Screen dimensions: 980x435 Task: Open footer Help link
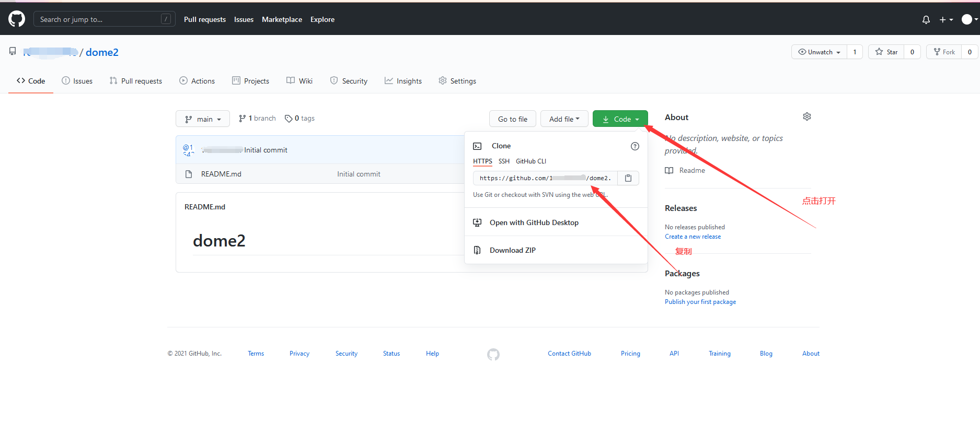click(432, 354)
